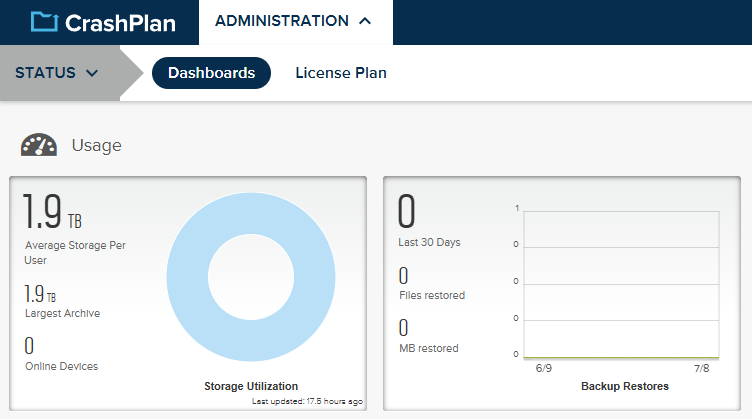
Task: Open the Online Devices count
Action: 29,346
